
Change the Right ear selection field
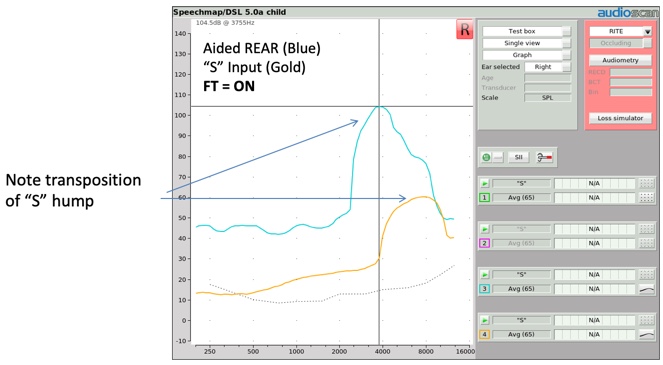click(x=543, y=67)
